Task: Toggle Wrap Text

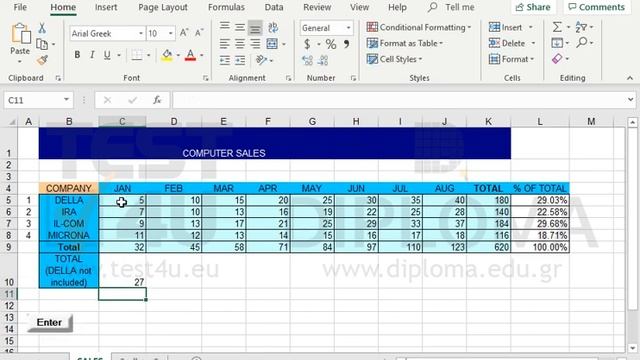Action: [x=273, y=27]
